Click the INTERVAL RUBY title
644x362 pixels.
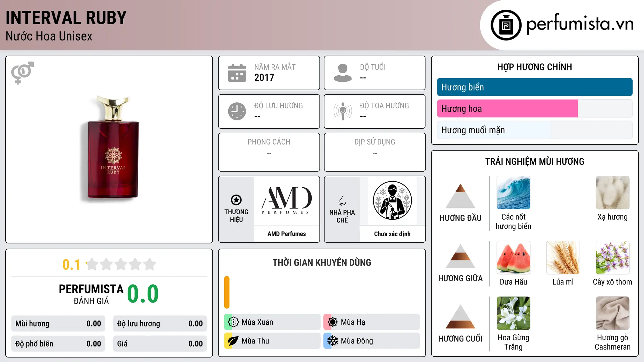tap(66, 18)
